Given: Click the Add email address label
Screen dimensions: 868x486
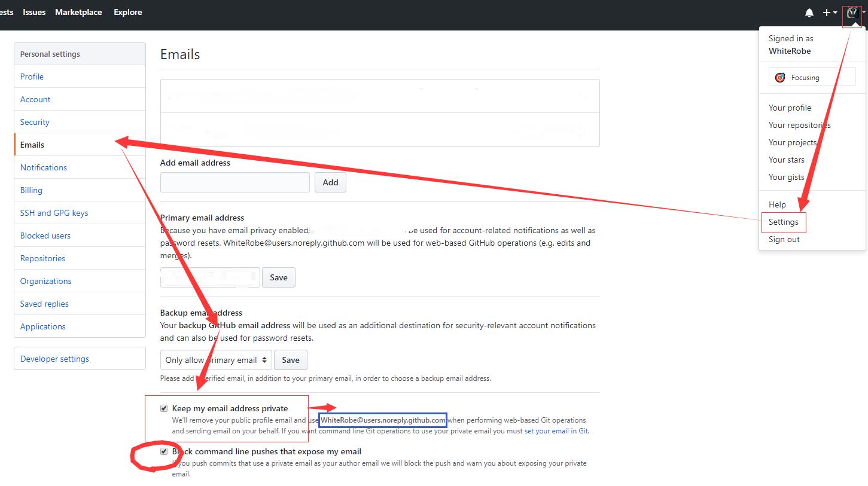Looking at the screenshot, I should click(x=195, y=163).
